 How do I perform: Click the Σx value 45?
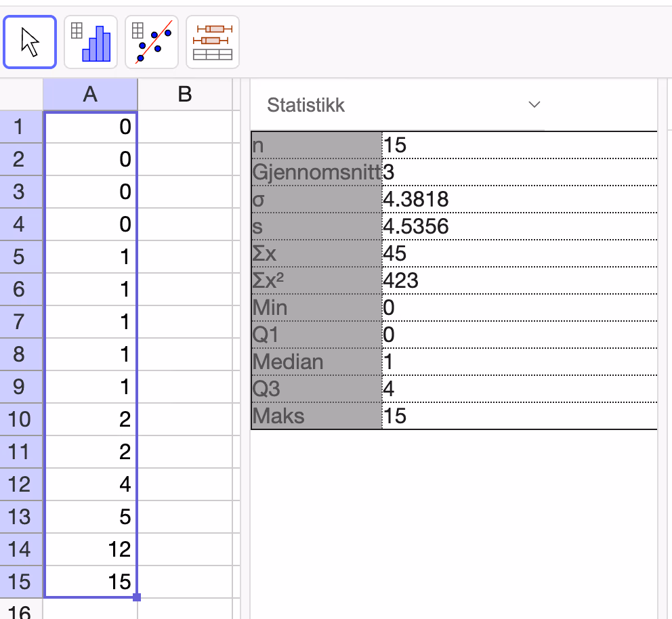pyautogui.click(x=395, y=253)
